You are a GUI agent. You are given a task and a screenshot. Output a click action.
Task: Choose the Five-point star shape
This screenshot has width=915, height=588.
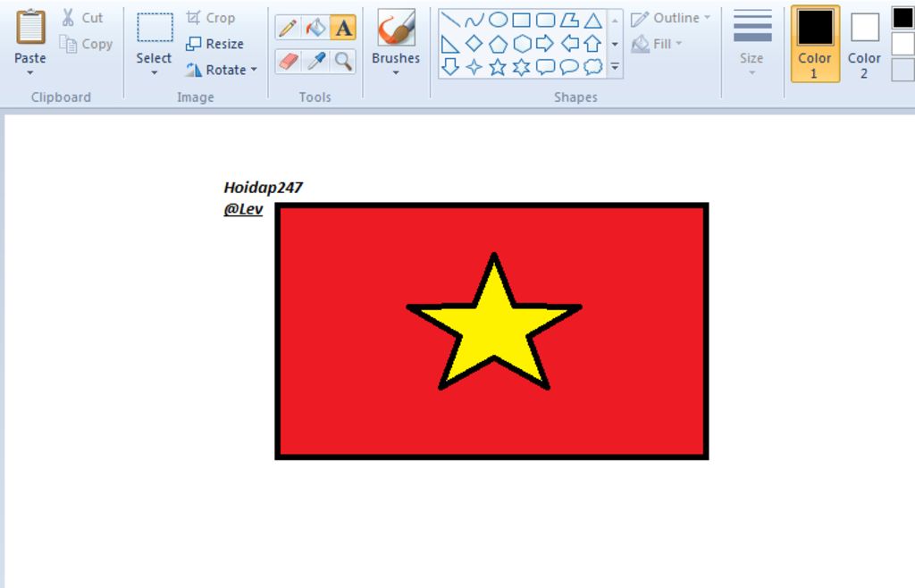(x=498, y=67)
